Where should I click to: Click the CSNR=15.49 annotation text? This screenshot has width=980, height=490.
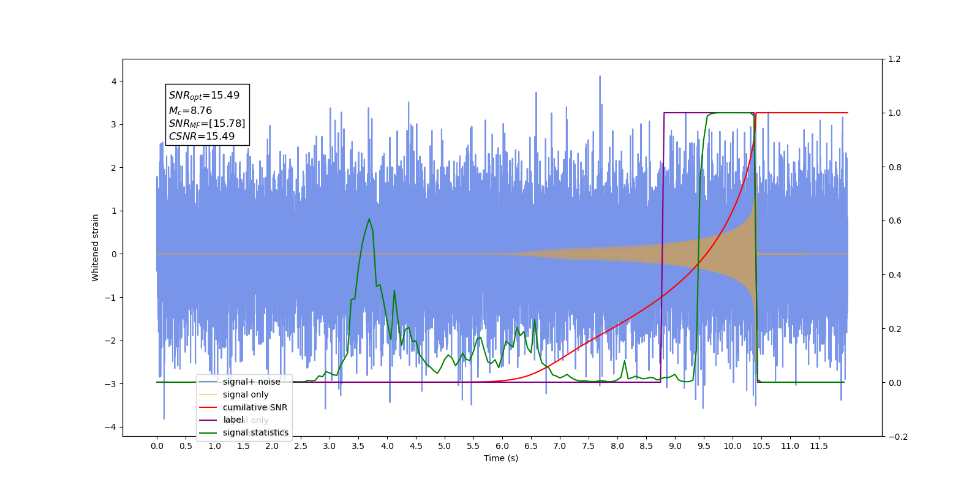[x=202, y=137]
